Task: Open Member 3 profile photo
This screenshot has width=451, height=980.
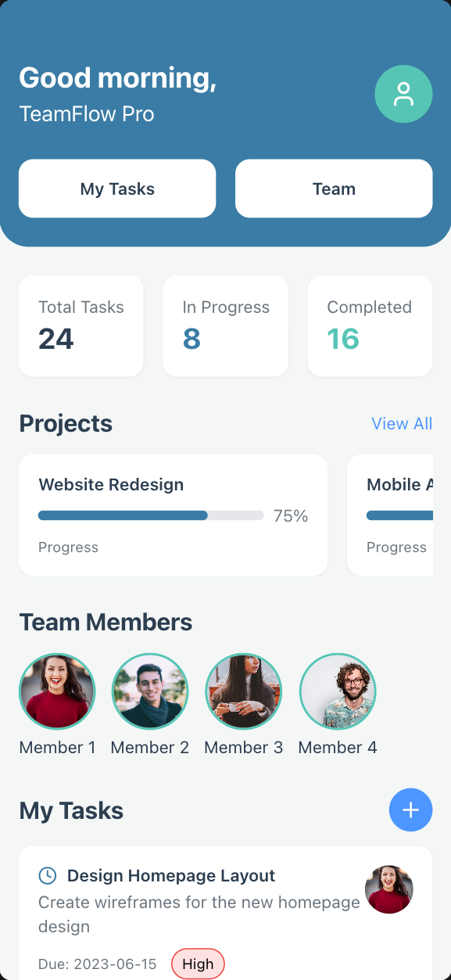Action: click(244, 691)
